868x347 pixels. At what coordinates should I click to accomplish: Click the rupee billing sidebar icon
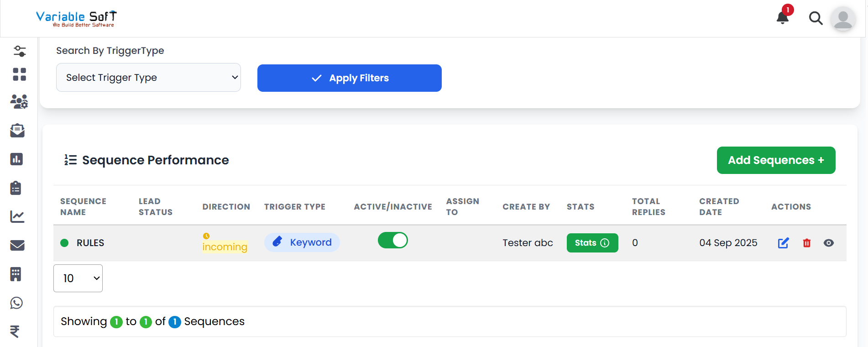point(15,331)
